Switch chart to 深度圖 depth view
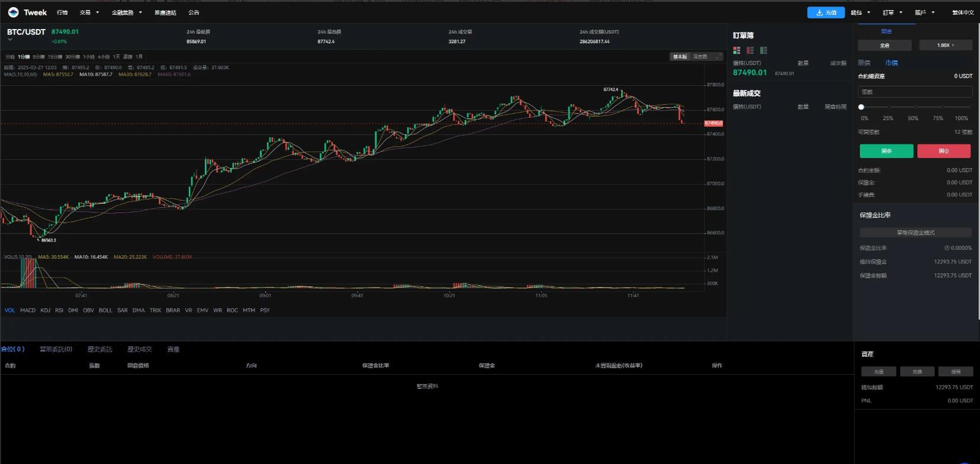This screenshot has width=980, height=464. coord(700,57)
